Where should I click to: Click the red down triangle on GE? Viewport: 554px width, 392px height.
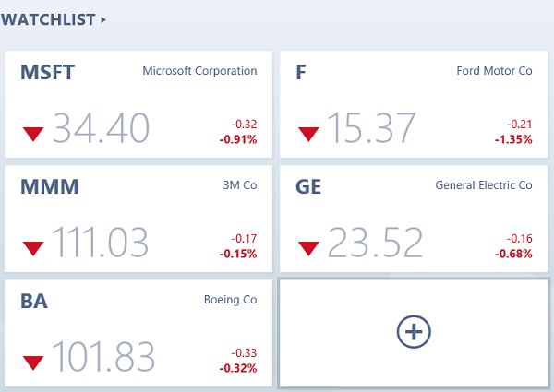click(x=308, y=248)
